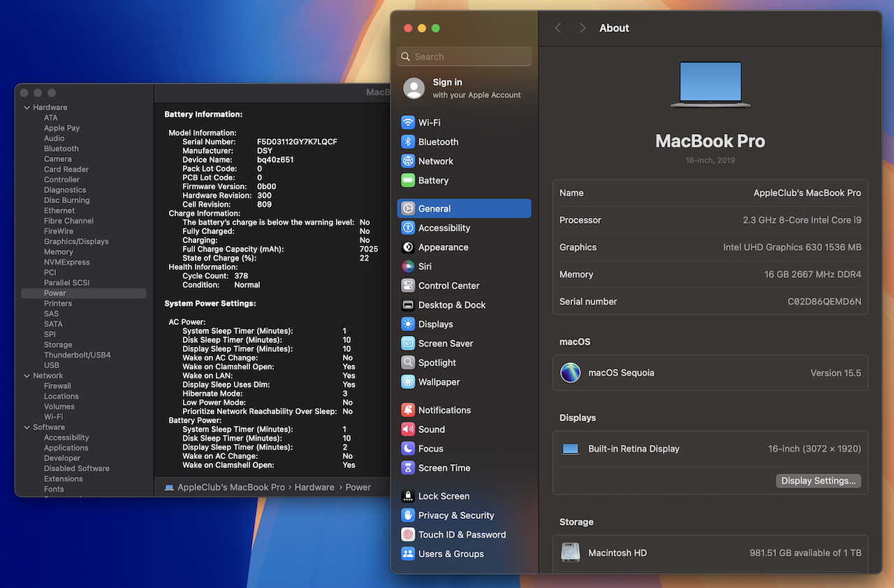Click the MacBook Pro laptop image
This screenshot has height=588, width=894.
click(710, 84)
